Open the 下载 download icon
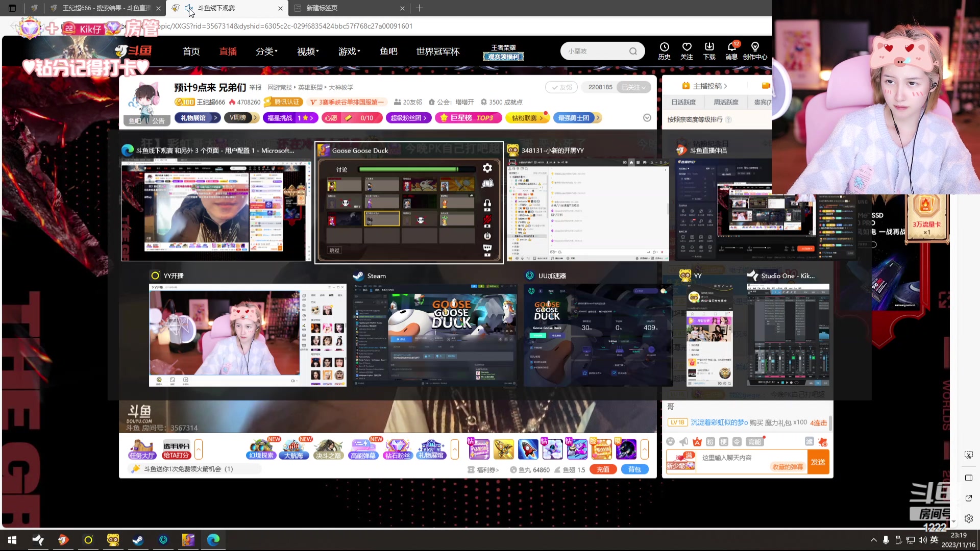980x551 pixels. (709, 51)
